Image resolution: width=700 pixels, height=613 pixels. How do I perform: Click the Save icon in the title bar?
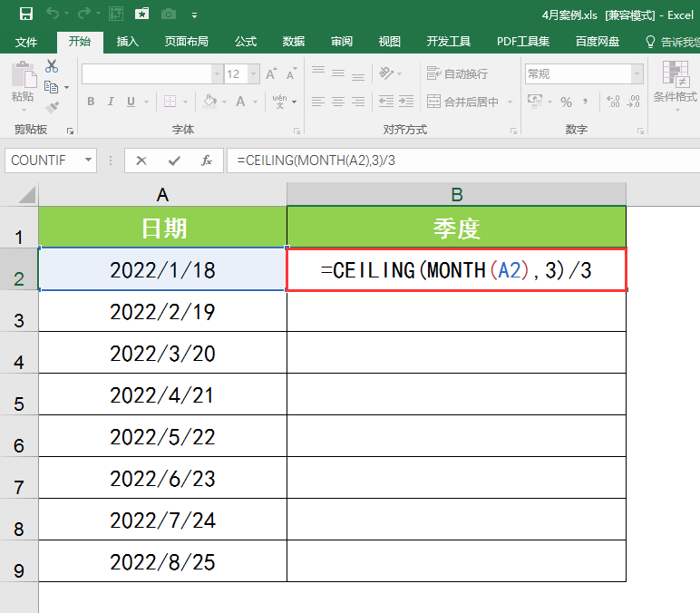pyautogui.click(x=26, y=14)
